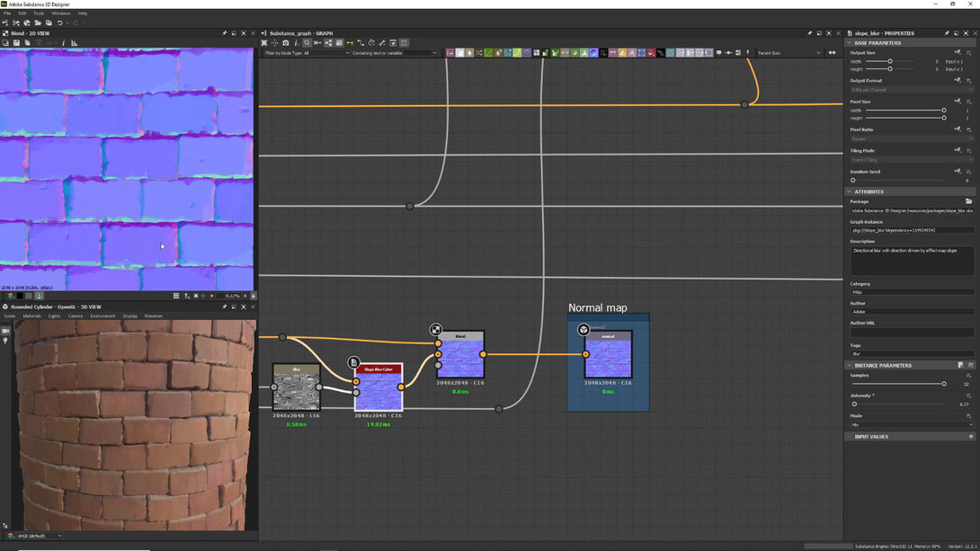The width and height of the screenshot is (980, 551).
Task: Pin the Properties panel
Action: (947, 33)
